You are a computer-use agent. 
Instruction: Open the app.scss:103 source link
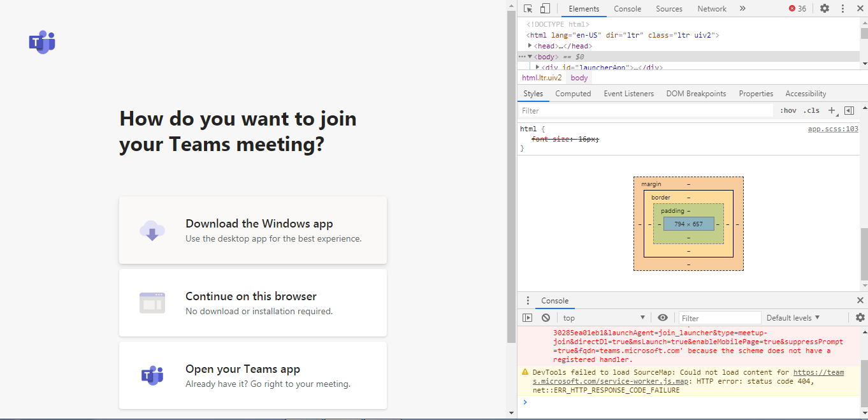(x=833, y=129)
